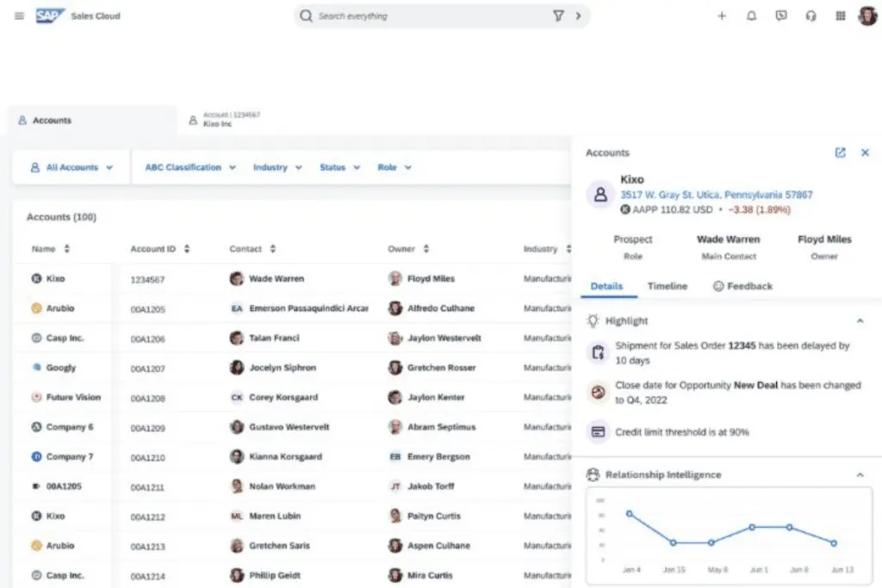This screenshot has height=588, width=882.
Task: Open the search filter funnel icon
Action: pyautogui.click(x=558, y=15)
